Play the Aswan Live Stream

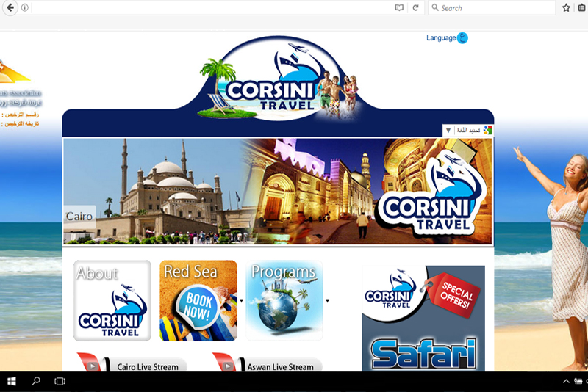click(267, 363)
